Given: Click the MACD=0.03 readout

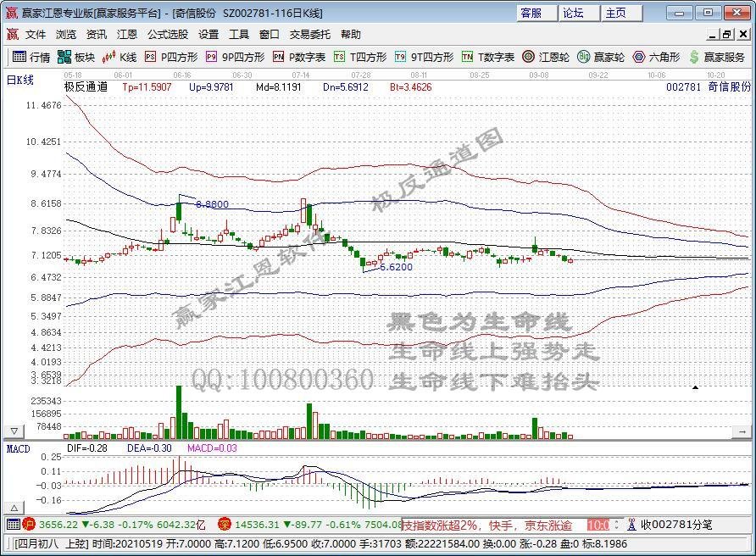Looking at the screenshot, I should [x=212, y=448].
